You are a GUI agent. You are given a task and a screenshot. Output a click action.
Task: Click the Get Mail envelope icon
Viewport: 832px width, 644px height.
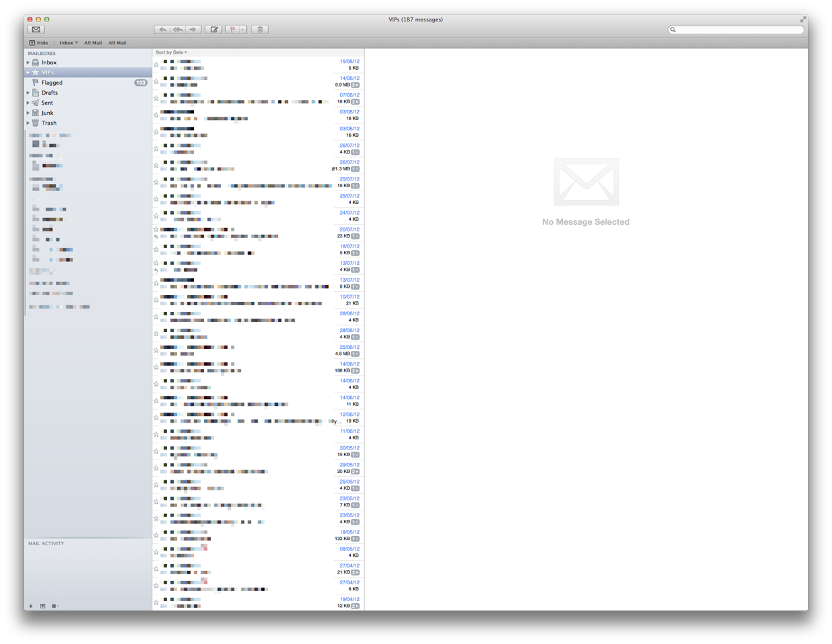(x=36, y=30)
